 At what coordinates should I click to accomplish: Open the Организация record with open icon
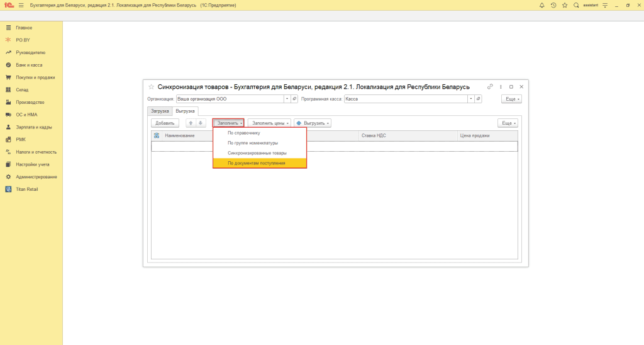click(x=294, y=99)
